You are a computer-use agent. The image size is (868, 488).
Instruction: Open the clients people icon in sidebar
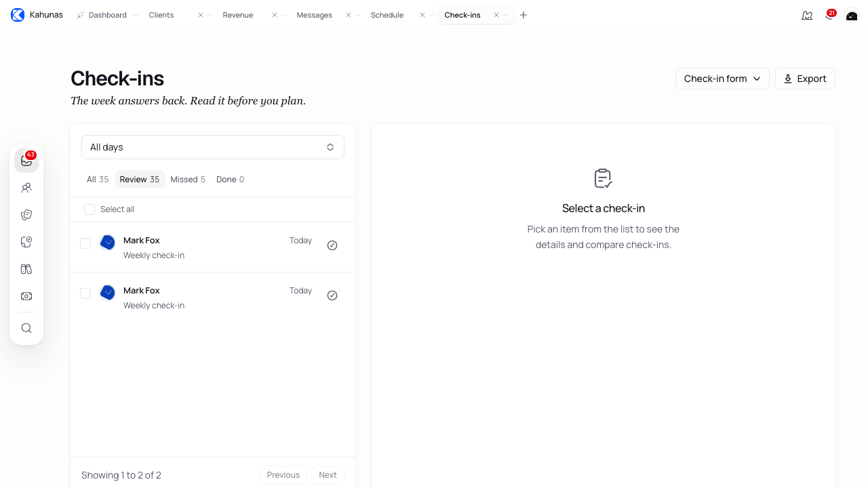[26, 188]
